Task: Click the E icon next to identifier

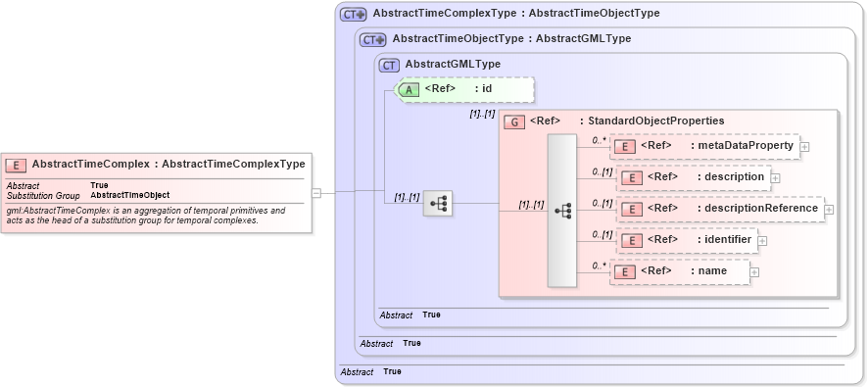Action: click(632, 241)
